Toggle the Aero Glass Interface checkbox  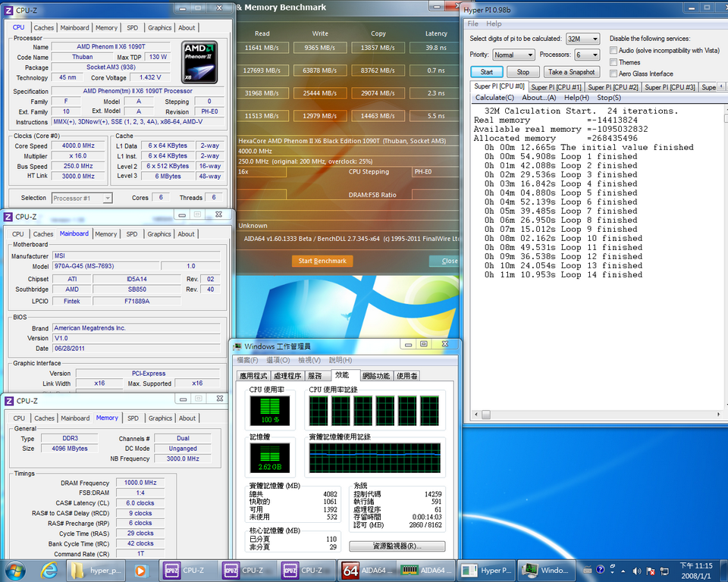click(613, 74)
